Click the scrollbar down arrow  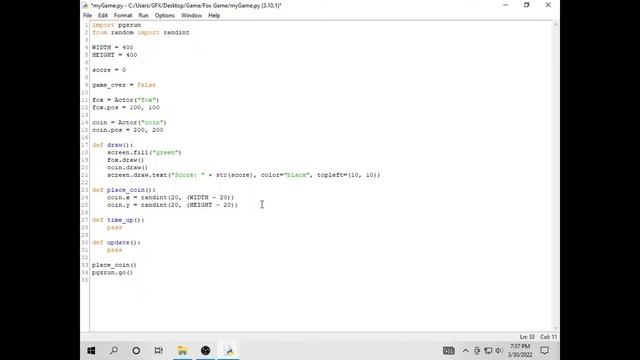556,329
